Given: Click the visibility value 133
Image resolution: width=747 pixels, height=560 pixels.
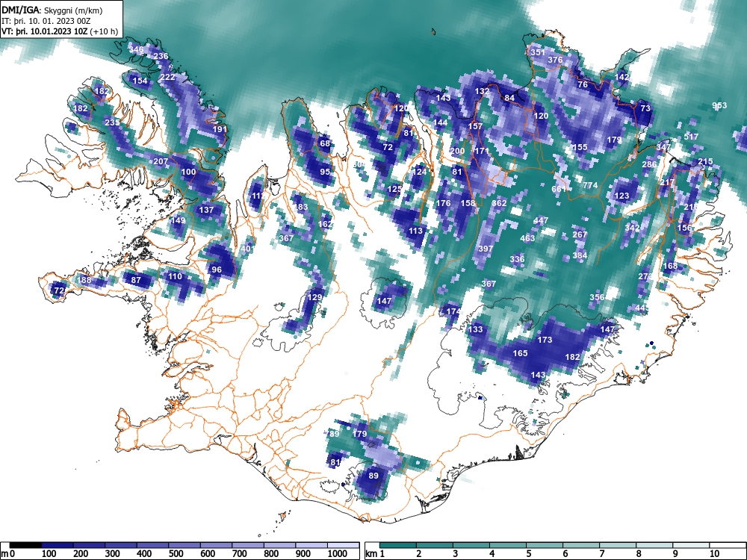Looking at the screenshot, I should (475, 329).
